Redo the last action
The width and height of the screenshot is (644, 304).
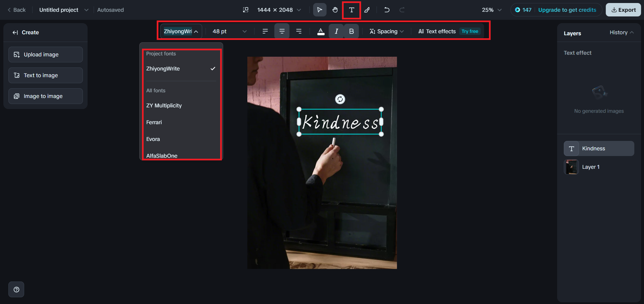[401, 10]
